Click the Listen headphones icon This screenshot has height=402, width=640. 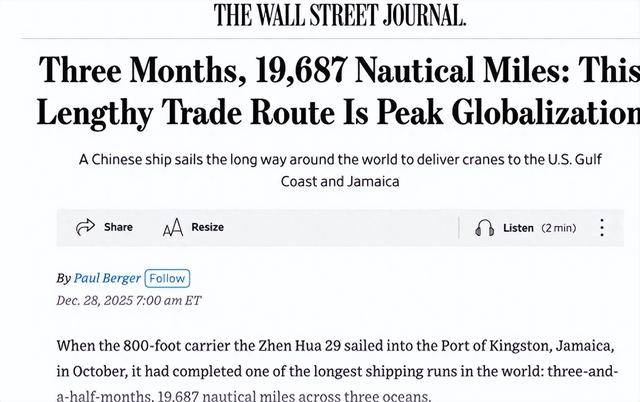(485, 228)
